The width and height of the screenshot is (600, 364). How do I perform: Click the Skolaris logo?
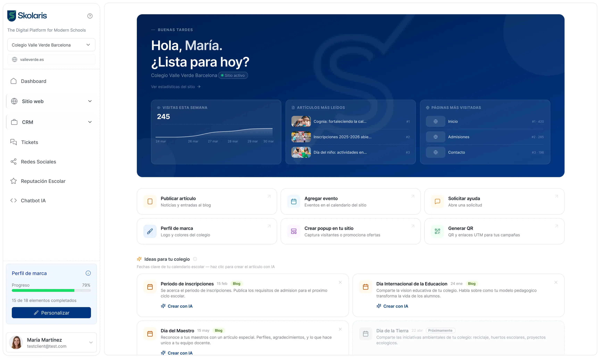27,16
